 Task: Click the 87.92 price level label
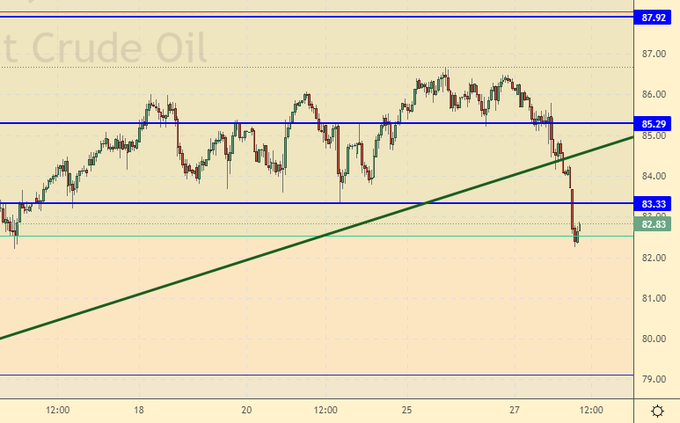(x=654, y=18)
